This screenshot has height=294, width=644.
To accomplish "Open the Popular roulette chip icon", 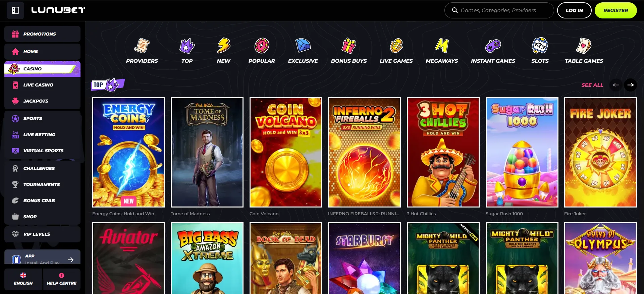I will [x=262, y=46].
